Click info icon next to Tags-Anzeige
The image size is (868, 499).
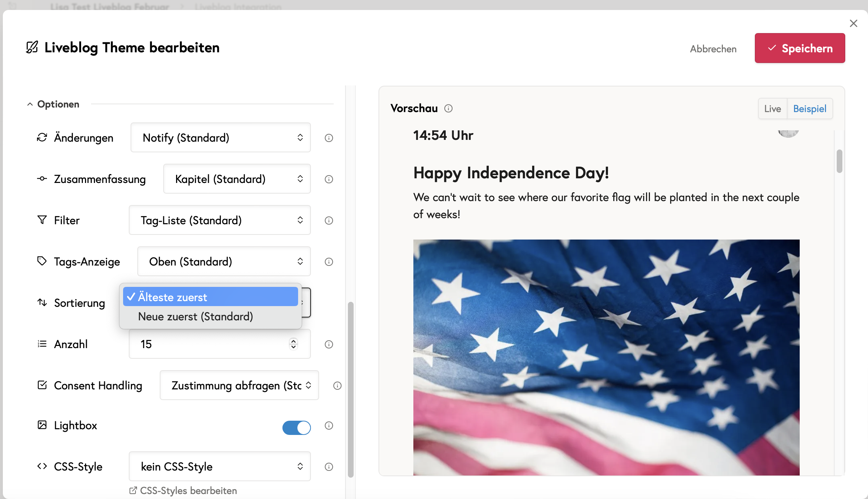[x=329, y=262]
